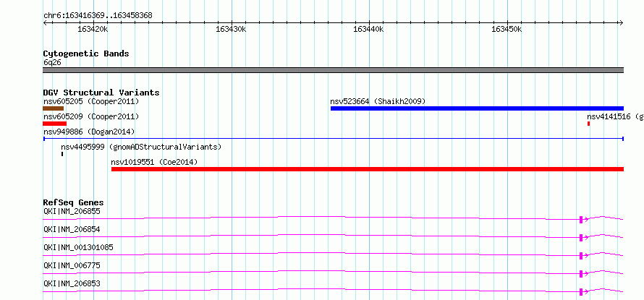Click the 6q26 band label
Screen dimensions: 644x300
(52, 63)
